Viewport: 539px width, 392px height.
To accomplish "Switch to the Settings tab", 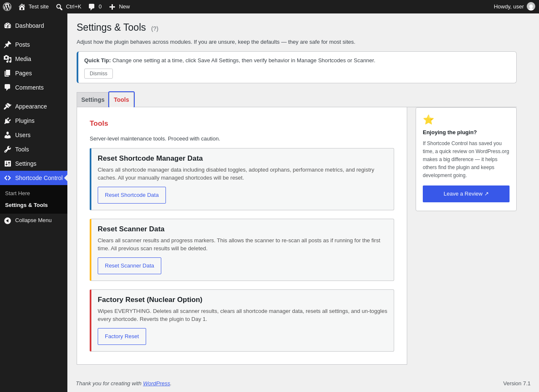I will pyautogui.click(x=93, y=100).
